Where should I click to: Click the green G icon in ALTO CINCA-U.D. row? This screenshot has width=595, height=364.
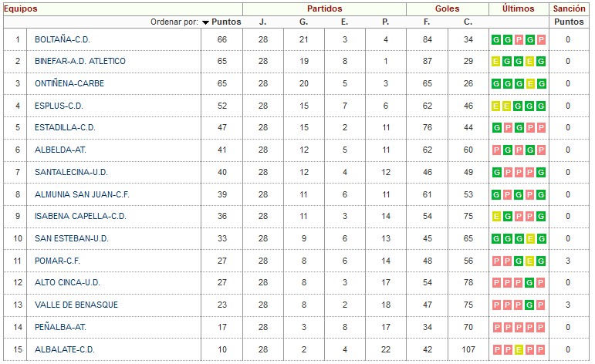tap(530, 283)
